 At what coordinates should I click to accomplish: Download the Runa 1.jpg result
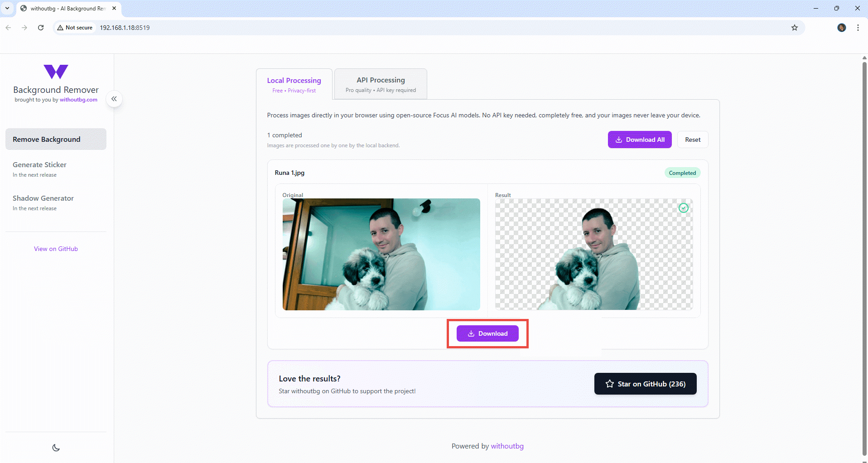[x=487, y=333]
